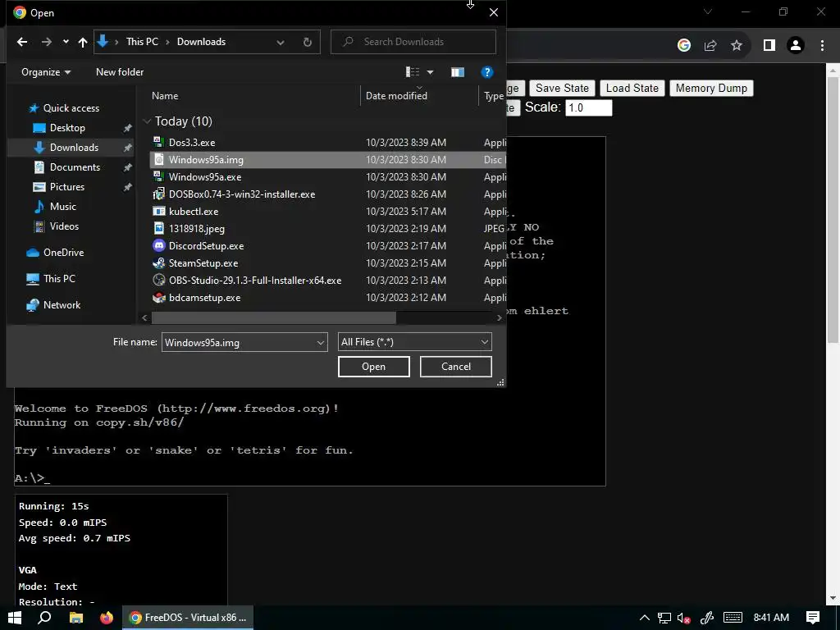Select DOSBox0.74-3-win32-installer.exe
This screenshot has width=840, height=630.
(x=242, y=194)
